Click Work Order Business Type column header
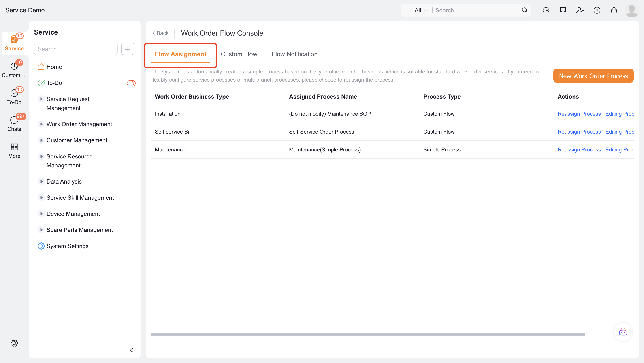This screenshot has width=644, height=363. 192,97
